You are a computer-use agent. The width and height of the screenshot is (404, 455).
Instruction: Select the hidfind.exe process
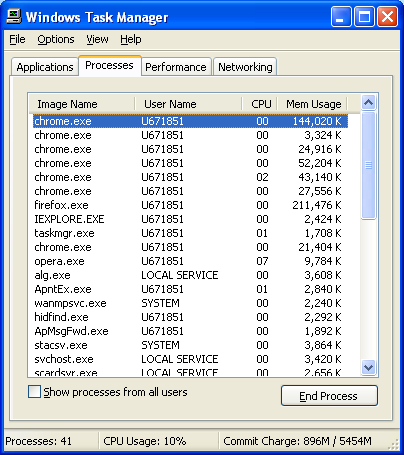coord(190,317)
